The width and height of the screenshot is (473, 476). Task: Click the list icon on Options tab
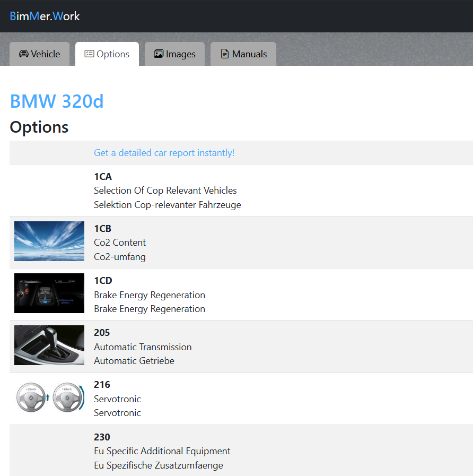[89, 54]
